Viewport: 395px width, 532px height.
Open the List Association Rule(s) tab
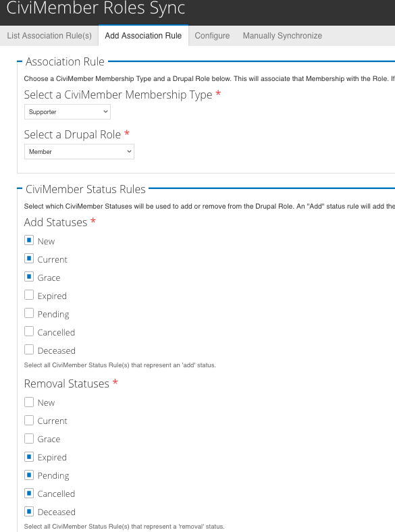pos(49,36)
